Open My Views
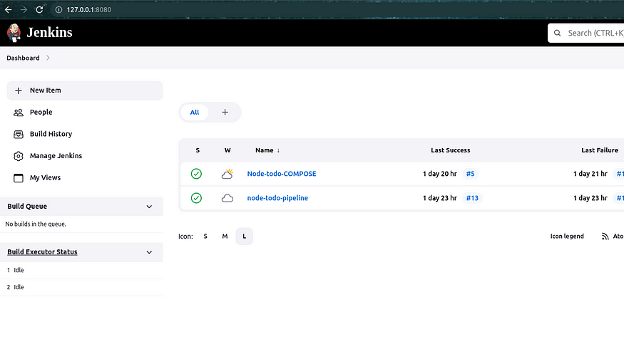This screenshot has height=364, width=624. (45, 178)
